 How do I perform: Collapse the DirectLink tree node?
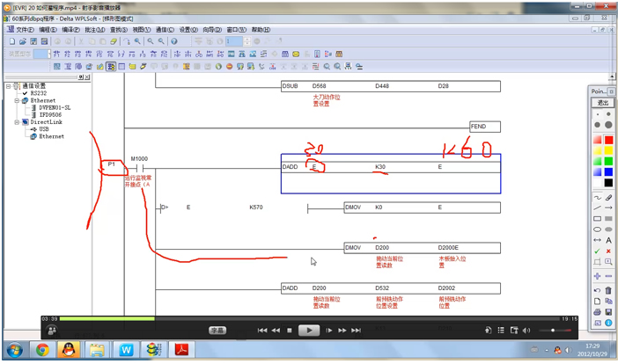(16, 122)
